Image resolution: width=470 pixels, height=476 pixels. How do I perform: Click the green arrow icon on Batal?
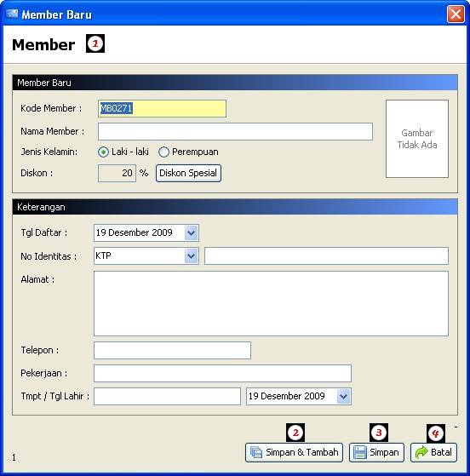point(421,452)
